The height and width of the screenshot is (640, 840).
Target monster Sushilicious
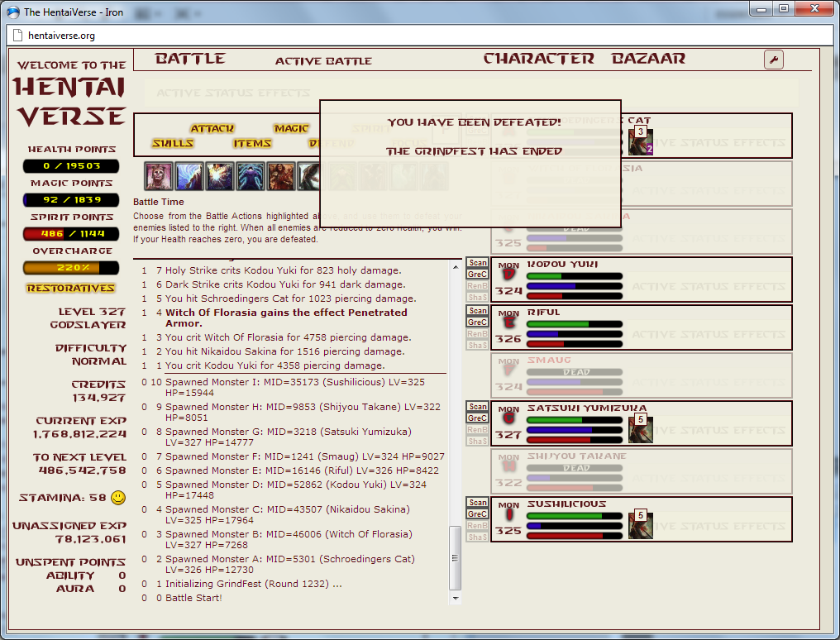[x=642, y=519]
